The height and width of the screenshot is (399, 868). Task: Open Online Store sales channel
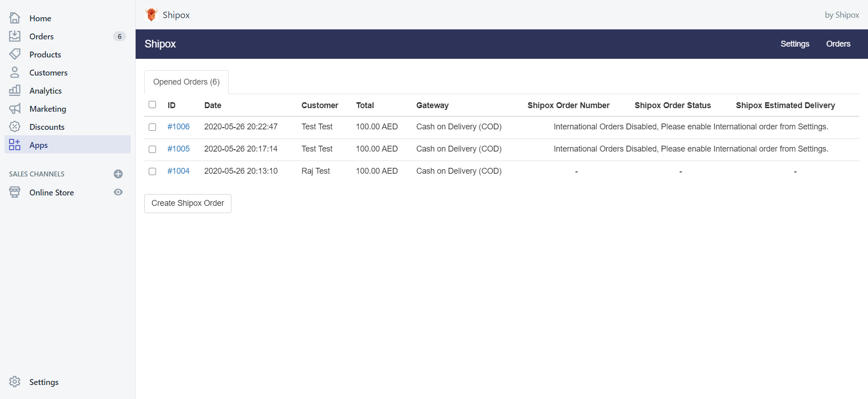point(52,192)
